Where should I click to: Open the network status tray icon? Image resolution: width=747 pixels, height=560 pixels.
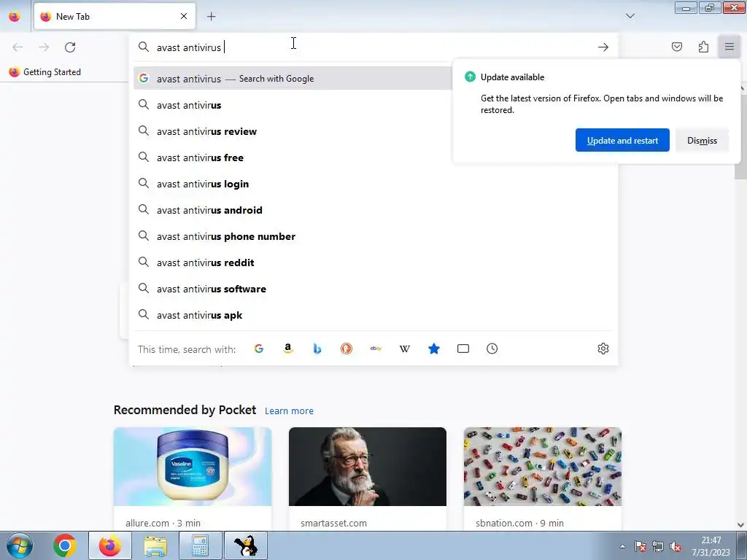[x=658, y=546]
